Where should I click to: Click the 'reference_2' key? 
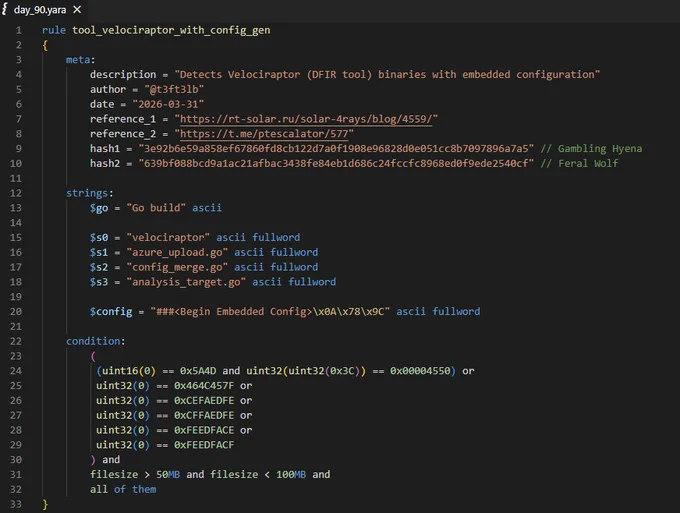click(x=123, y=134)
